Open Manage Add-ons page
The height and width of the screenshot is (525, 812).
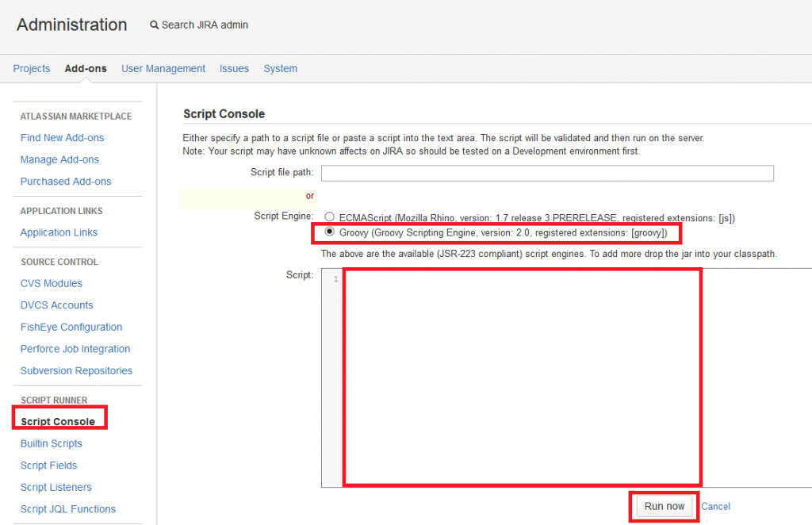tap(59, 159)
